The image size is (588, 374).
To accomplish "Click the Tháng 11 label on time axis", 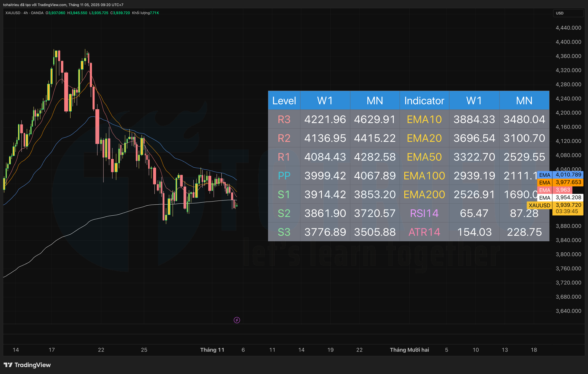I will 212,350.
